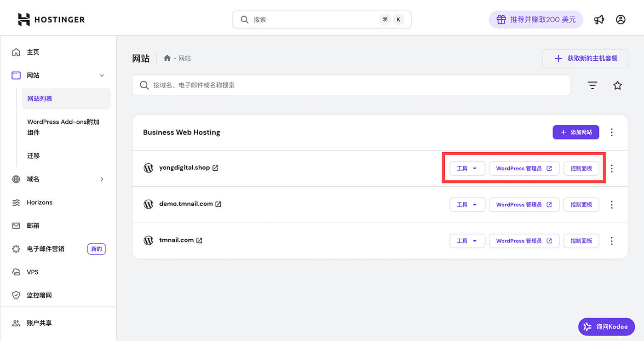Image resolution: width=644 pixels, height=345 pixels.
Task: Click the 主页 home icon in sidebar
Action: coord(16,52)
